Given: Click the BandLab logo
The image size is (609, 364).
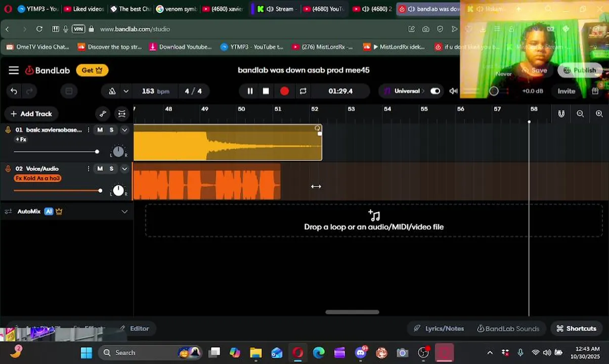Looking at the screenshot, I should click(x=48, y=70).
